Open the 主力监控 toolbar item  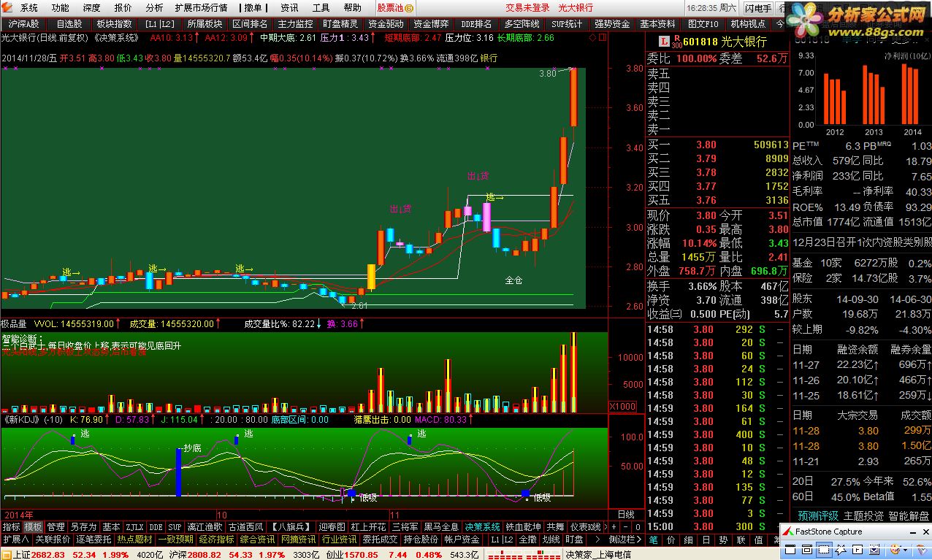tap(295, 23)
